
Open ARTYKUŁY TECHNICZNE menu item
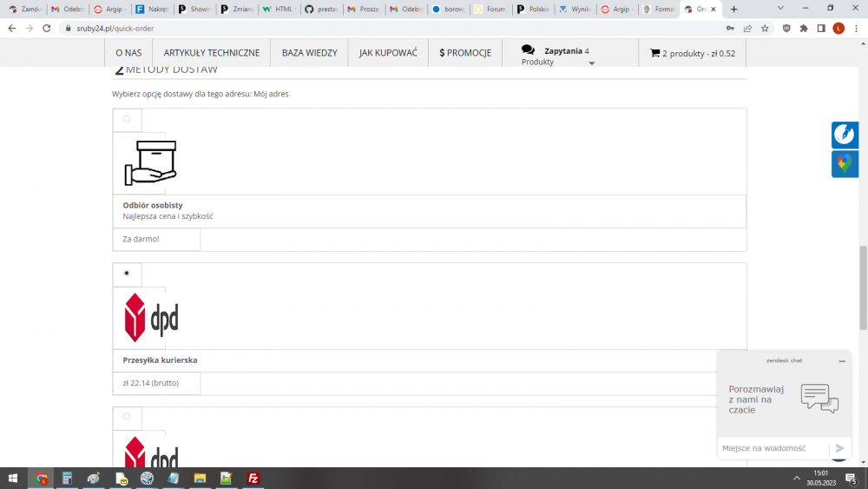pos(212,53)
